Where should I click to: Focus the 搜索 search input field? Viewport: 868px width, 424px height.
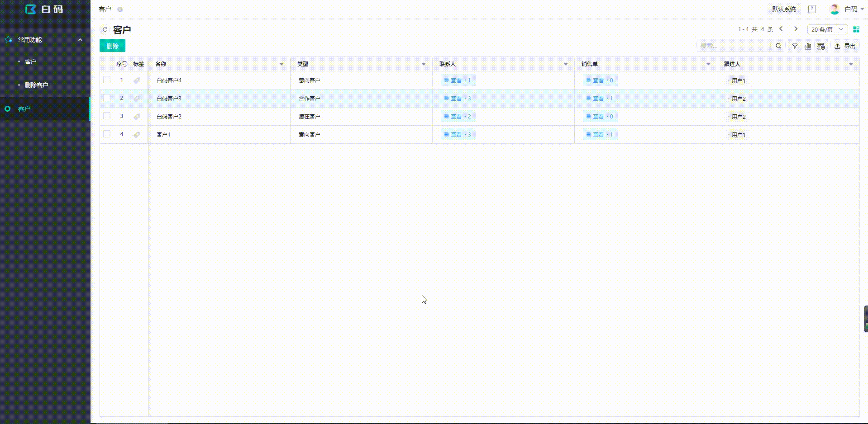click(x=734, y=46)
